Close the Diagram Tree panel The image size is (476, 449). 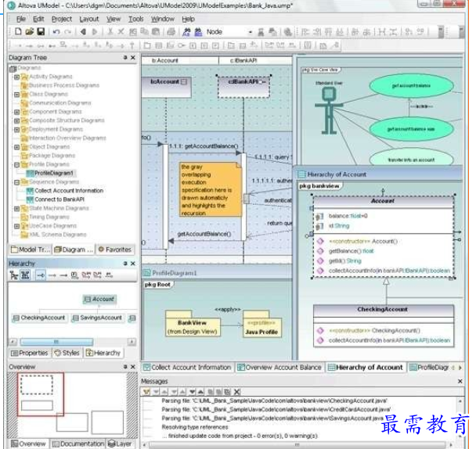[133, 58]
